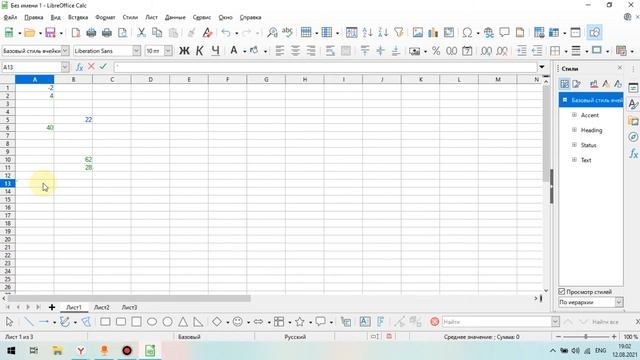Click the Cut scissors icon
The image size is (640, 360).
click(x=141, y=33)
